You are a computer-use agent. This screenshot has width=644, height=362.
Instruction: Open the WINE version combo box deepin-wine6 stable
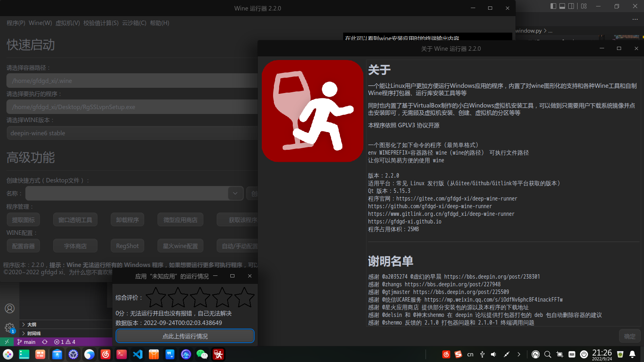click(132, 133)
